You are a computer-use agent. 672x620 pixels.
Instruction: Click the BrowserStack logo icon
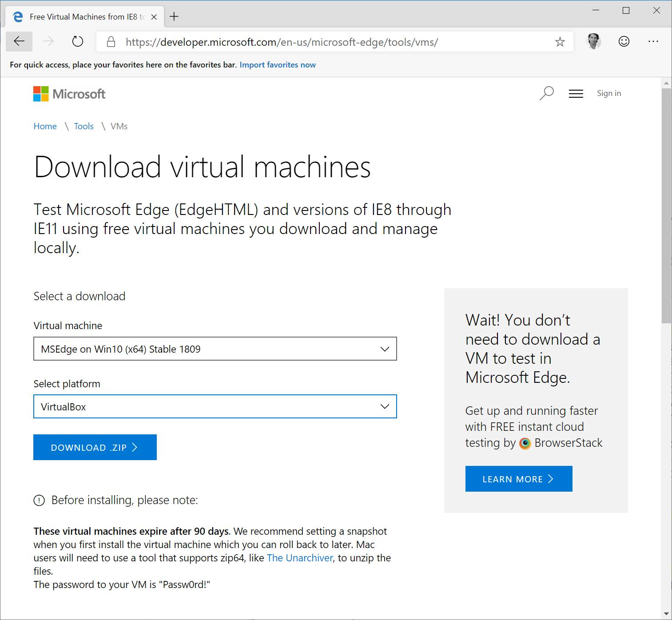(x=525, y=443)
